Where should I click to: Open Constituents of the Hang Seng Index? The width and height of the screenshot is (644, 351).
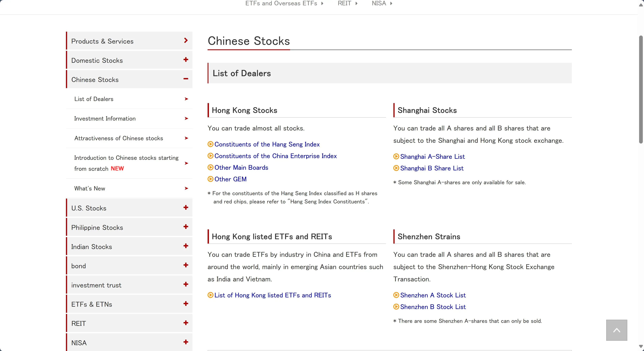coord(267,144)
